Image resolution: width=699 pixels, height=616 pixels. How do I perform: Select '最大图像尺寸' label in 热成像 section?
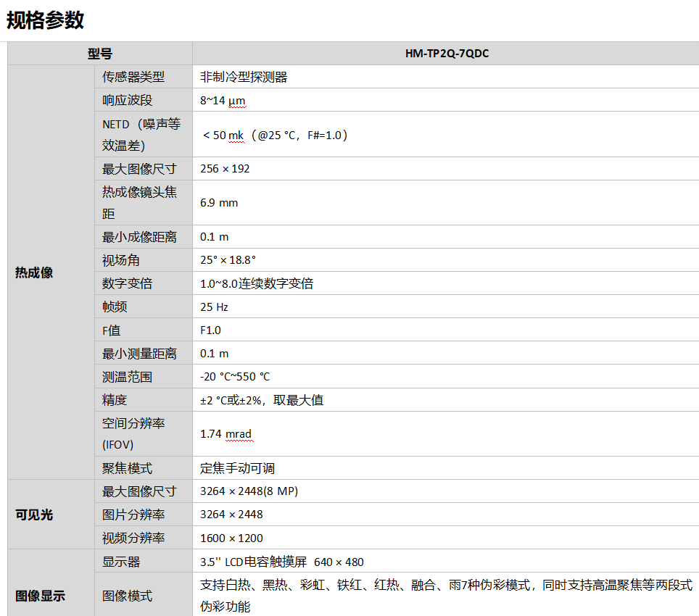pyautogui.click(x=144, y=168)
